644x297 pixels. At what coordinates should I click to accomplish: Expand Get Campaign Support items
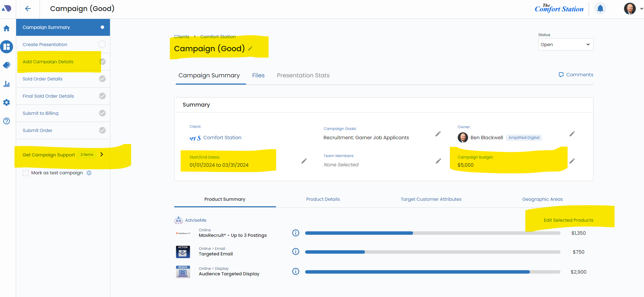coord(101,154)
